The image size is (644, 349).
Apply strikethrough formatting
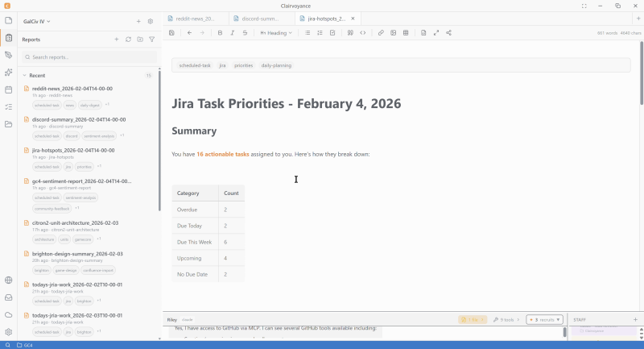(245, 33)
